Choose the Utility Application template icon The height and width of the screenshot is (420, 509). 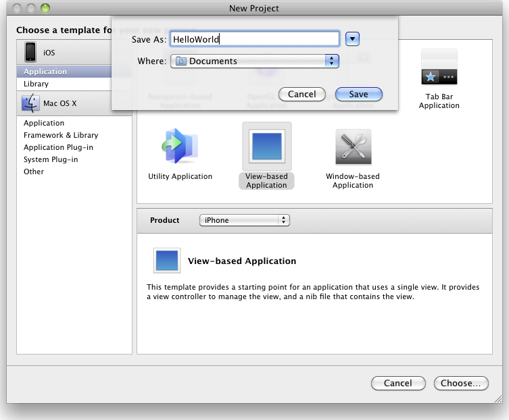180,146
